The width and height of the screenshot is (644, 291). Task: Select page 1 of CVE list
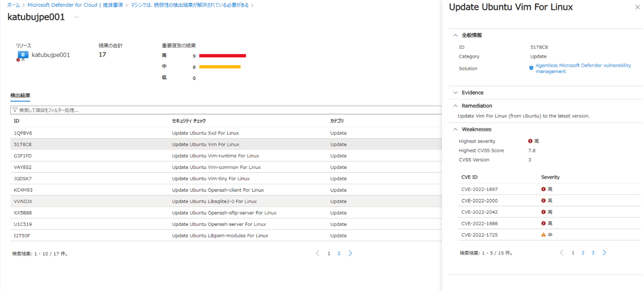tap(573, 253)
